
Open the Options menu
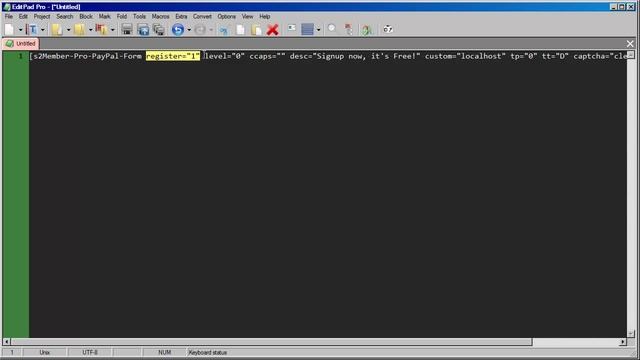[x=227, y=17]
